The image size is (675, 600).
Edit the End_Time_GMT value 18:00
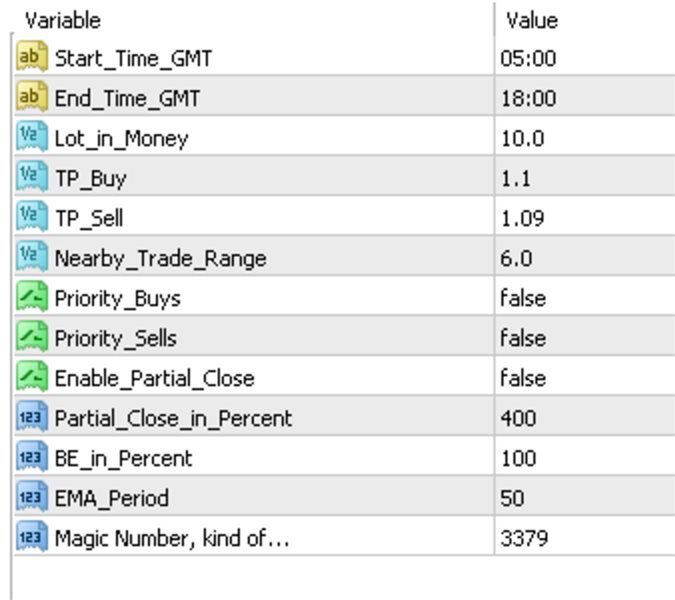coord(529,98)
